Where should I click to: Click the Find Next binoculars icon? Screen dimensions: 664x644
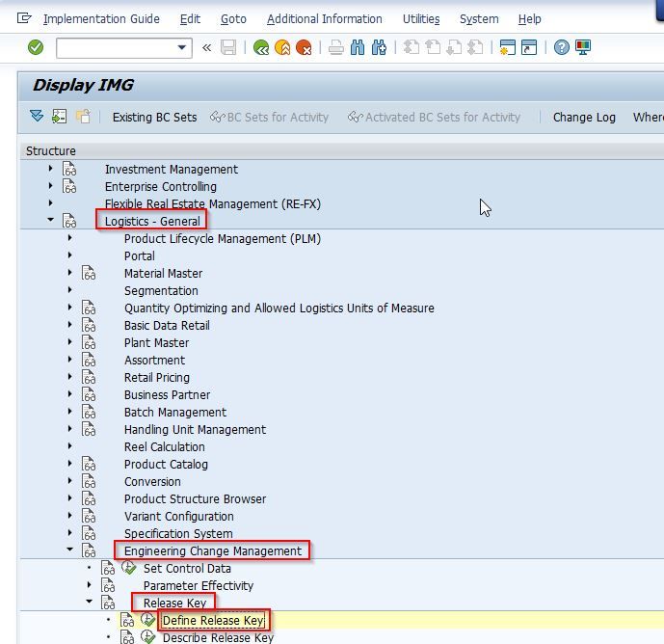tap(379, 47)
